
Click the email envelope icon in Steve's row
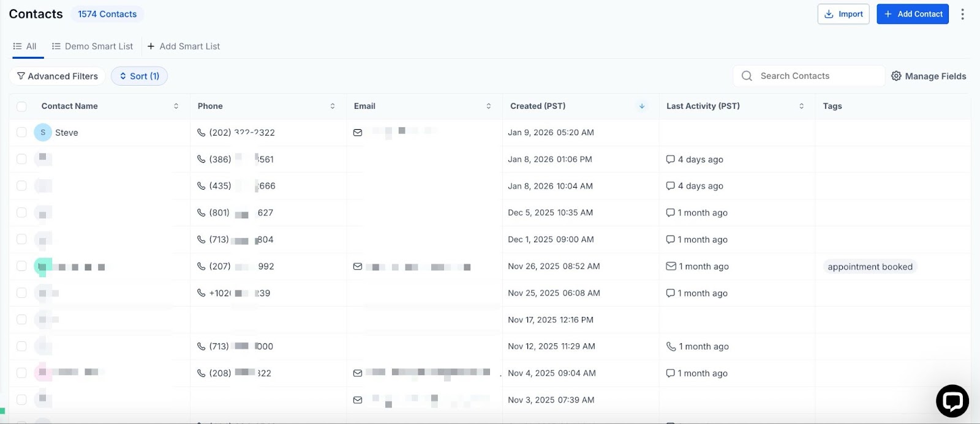click(358, 133)
